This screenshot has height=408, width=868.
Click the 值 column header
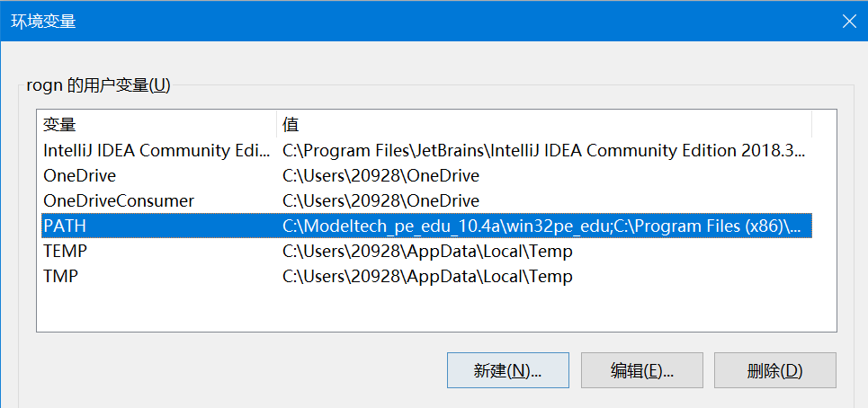tap(543, 125)
